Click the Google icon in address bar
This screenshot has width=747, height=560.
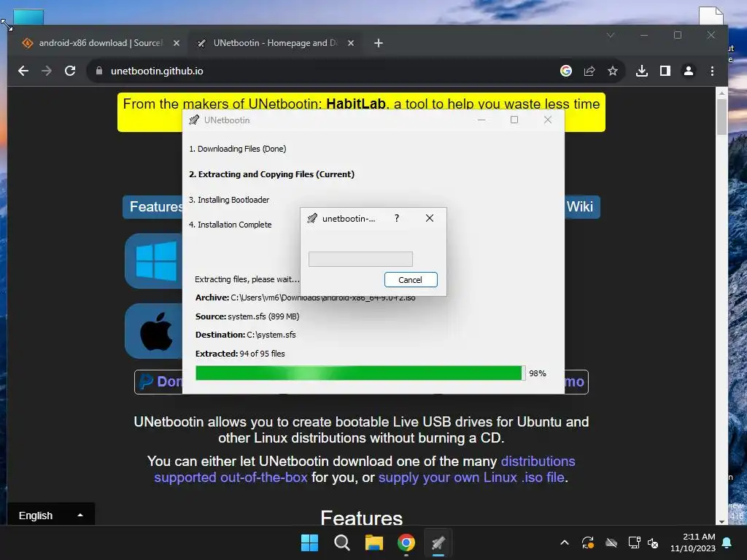pyautogui.click(x=566, y=71)
